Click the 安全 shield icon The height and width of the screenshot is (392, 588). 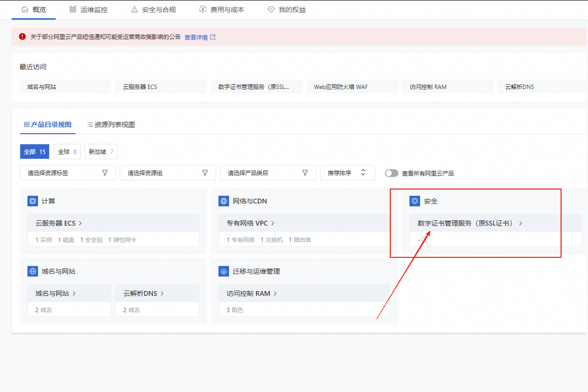(x=415, y=201)
